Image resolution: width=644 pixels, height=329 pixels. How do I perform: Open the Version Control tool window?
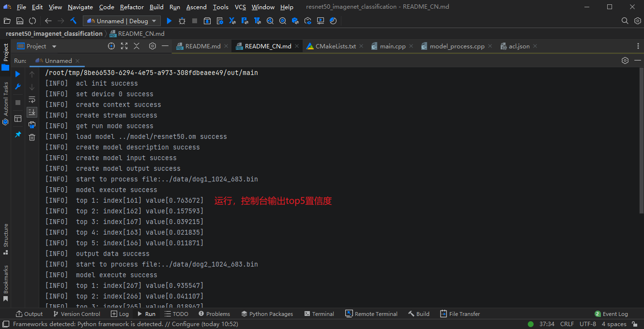tap(77, 314)
